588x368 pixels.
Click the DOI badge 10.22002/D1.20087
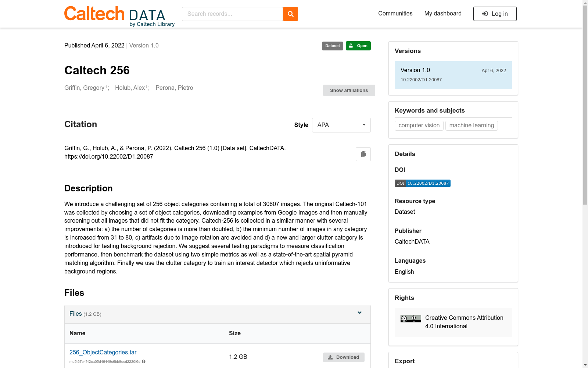click(x=423, y=183)
